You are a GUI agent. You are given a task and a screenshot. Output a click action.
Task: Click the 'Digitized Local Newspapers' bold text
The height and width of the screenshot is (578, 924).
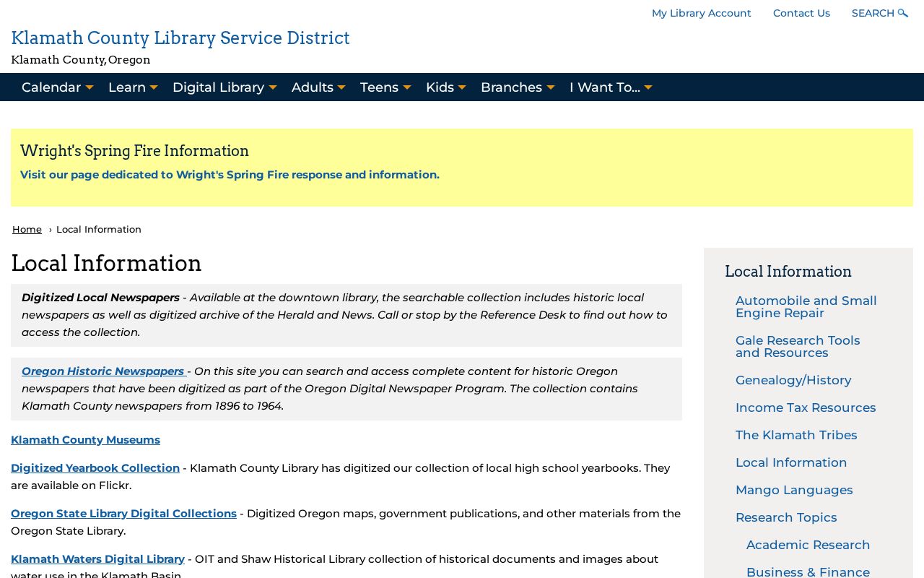point(100,298)
